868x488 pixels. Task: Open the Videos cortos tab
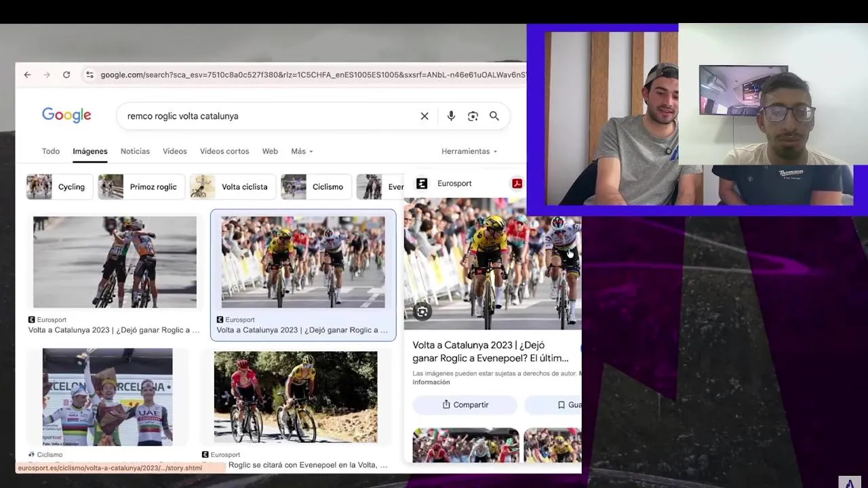224,151
